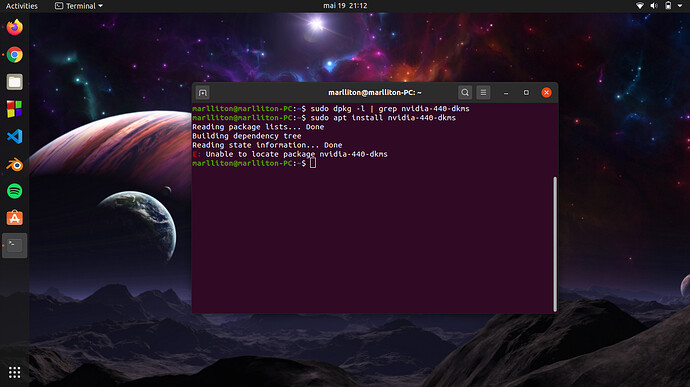Click the battery status icon

click(x=668, y=6)
